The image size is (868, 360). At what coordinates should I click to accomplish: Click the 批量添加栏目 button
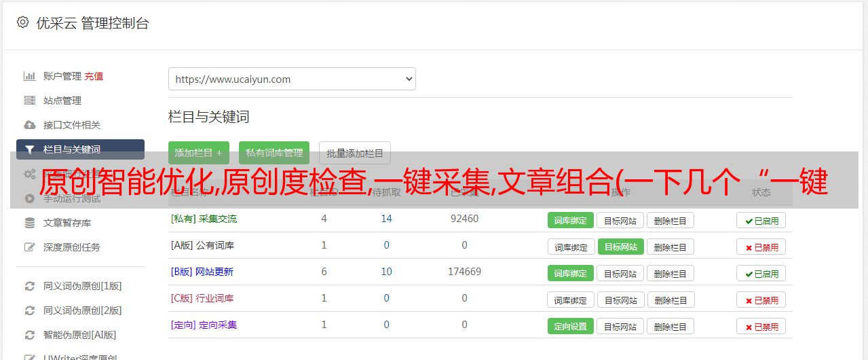point(355,153)
